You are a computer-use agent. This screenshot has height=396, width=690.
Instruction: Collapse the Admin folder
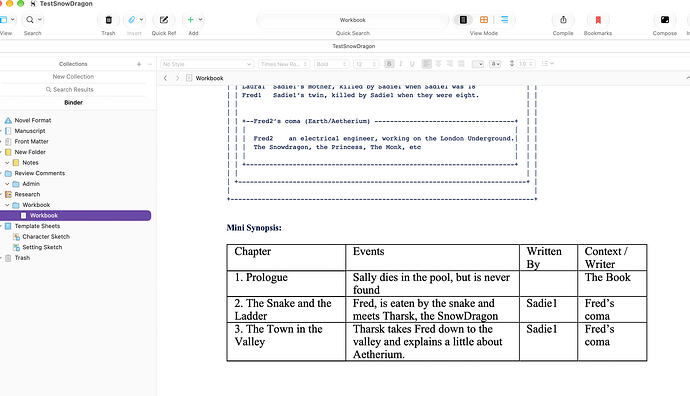7,184
